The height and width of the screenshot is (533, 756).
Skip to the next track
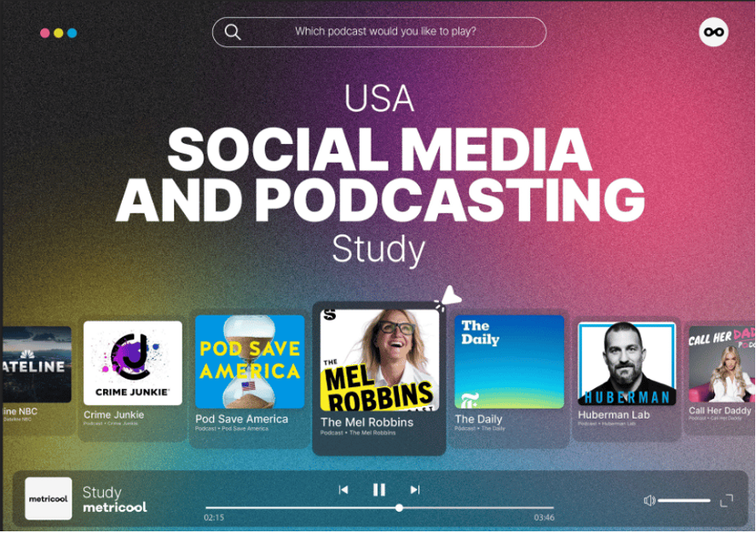(414, 490)
